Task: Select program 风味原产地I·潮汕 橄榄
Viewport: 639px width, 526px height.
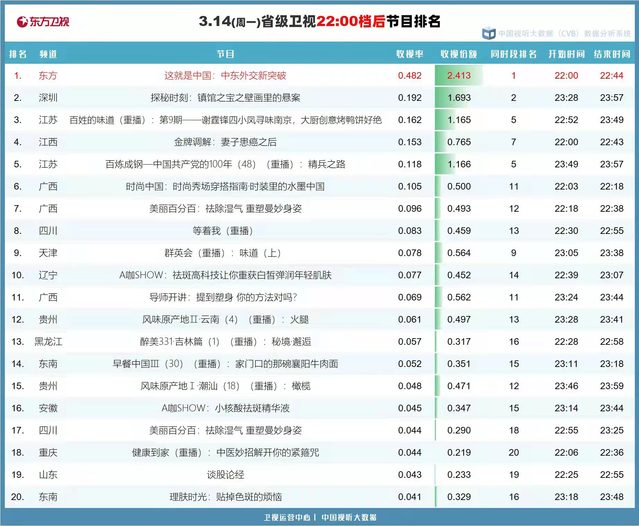Action: (x=225, y=386)
